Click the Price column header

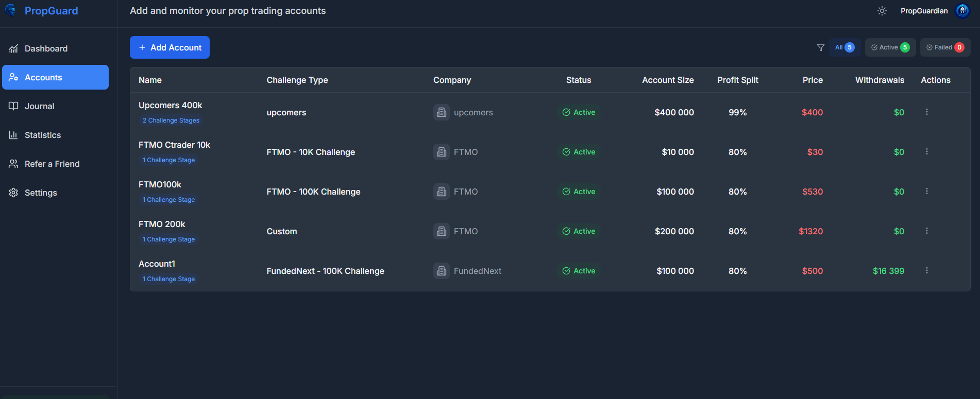point(813,80)
